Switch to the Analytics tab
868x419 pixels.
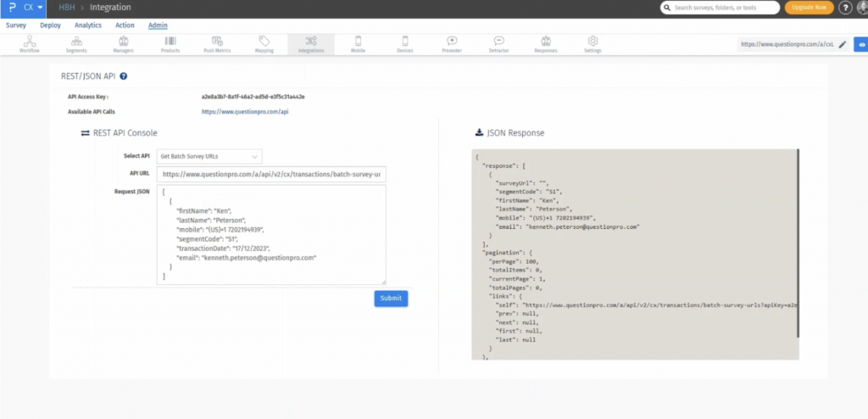(88, 25)
